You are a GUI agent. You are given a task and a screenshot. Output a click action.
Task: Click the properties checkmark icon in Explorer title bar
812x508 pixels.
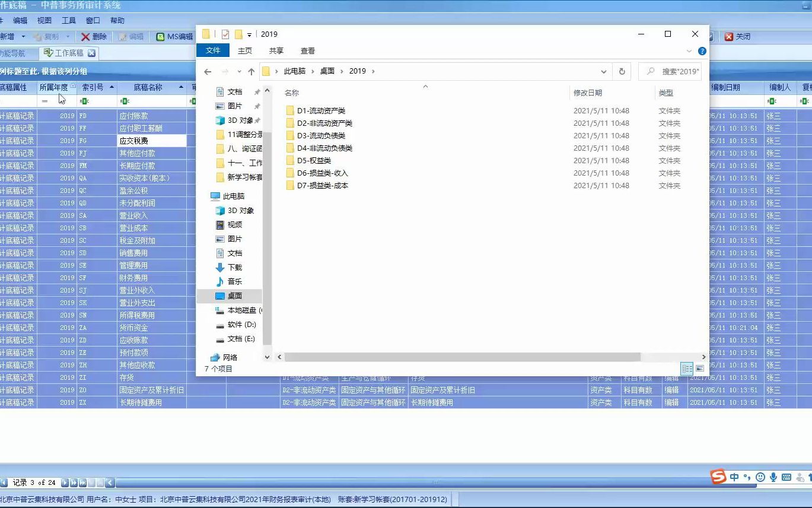[225, 34]
